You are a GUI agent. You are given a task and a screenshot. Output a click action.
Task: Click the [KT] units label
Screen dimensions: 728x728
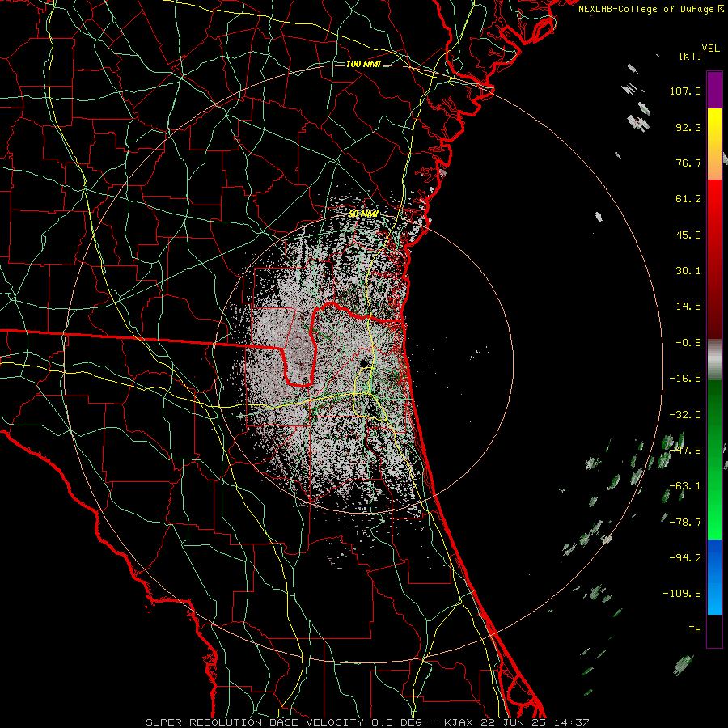tap(690, 56)
